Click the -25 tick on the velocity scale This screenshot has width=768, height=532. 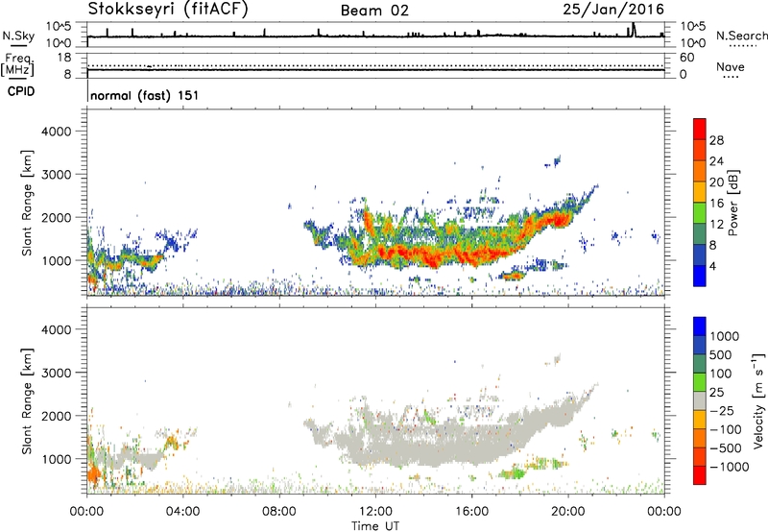pos(722,410)
